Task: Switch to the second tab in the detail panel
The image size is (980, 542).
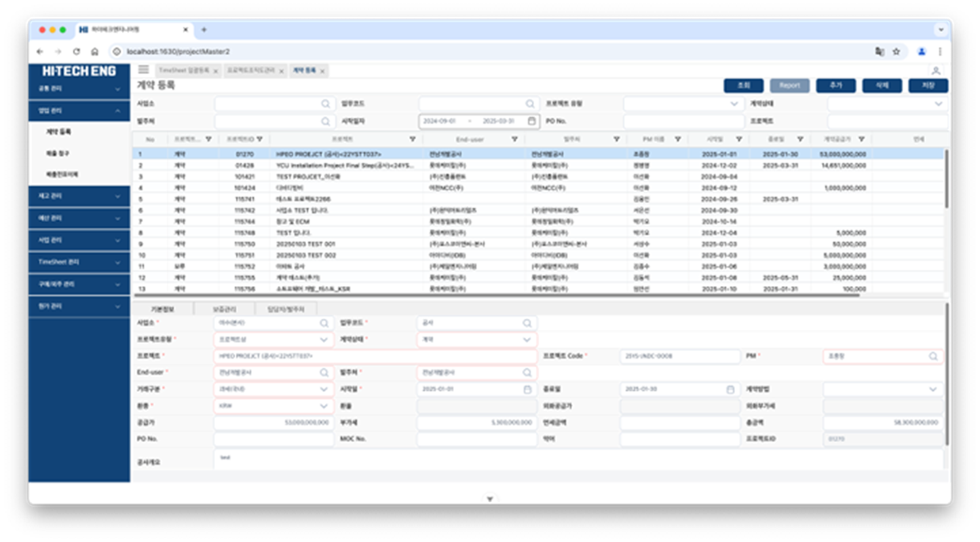Action: [x=224, y=309]
